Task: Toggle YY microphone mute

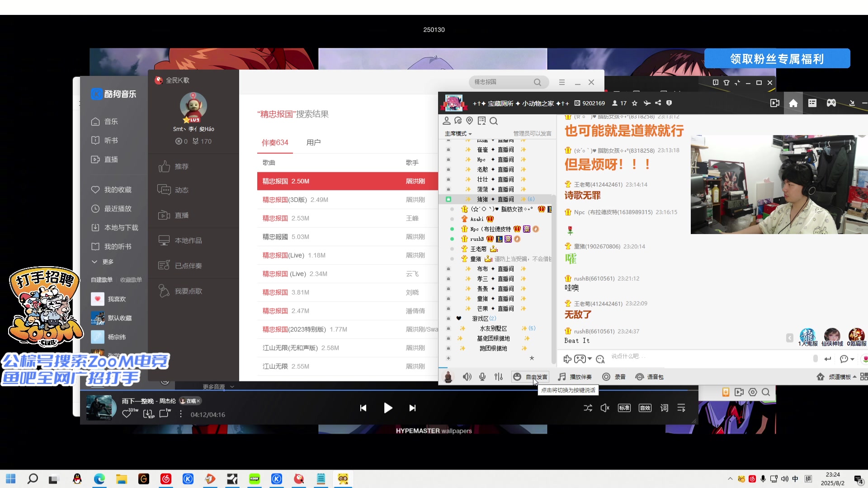Action: (483, 377)
